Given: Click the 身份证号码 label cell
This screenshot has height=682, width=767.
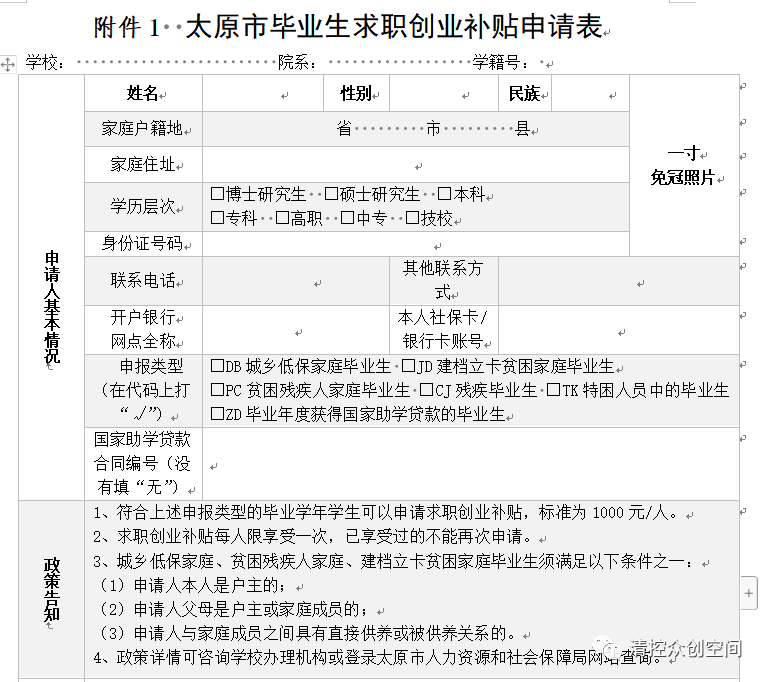Looking at the screenshot, I should pyautogui.click(x=143, y=244).
